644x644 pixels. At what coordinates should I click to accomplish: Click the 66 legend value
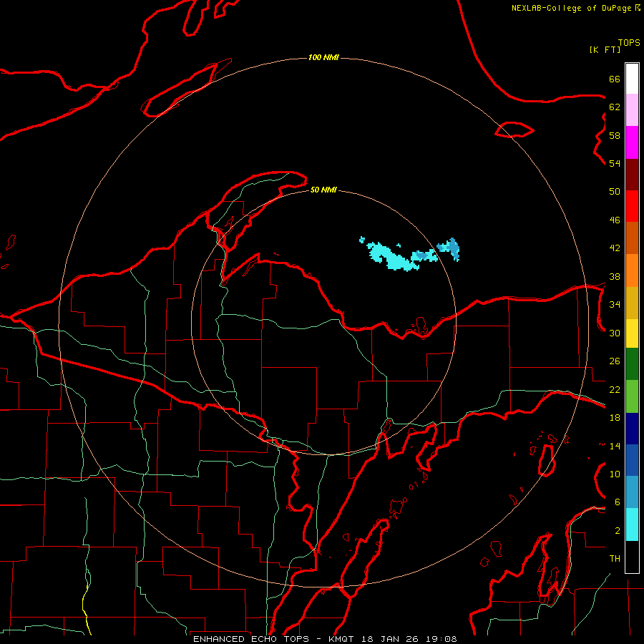615,79
